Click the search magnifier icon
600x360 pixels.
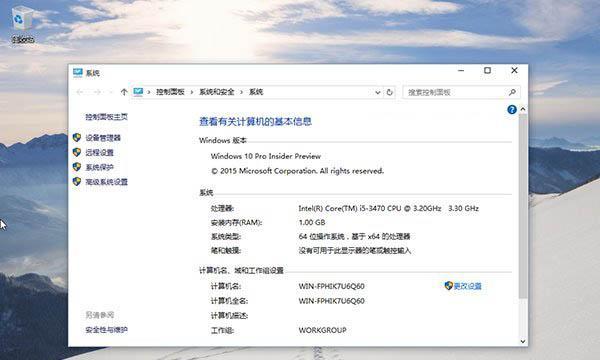click(x=512, y=92)
